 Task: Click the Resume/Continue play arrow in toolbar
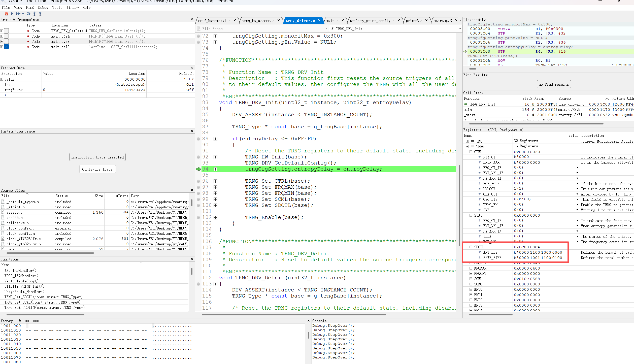click(x=12, y=14)
